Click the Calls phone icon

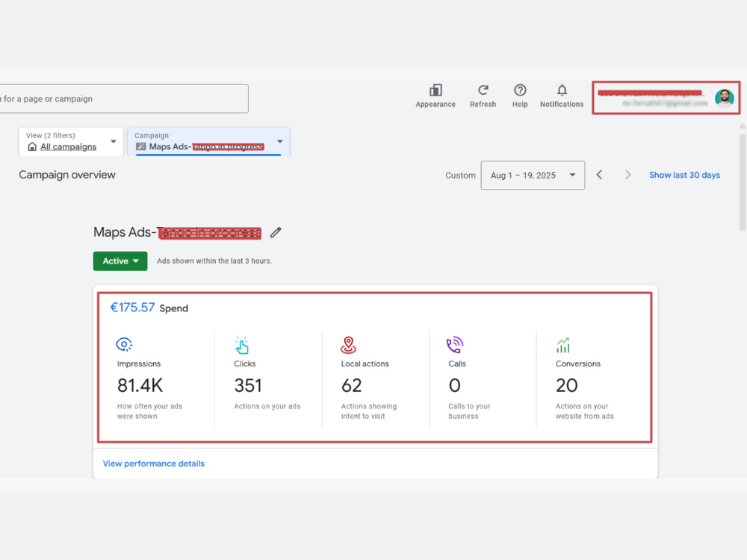click(455, 345)
